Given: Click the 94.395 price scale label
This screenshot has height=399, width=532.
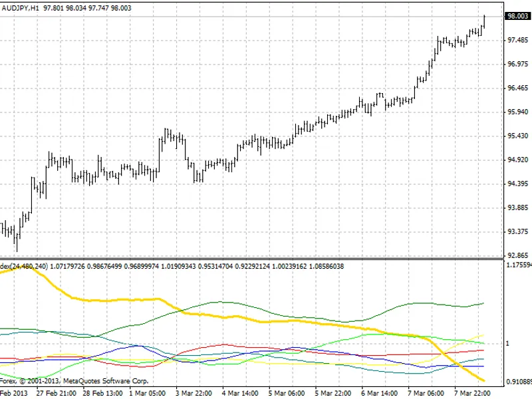Looking at the screenshot, I should (518, 184).
